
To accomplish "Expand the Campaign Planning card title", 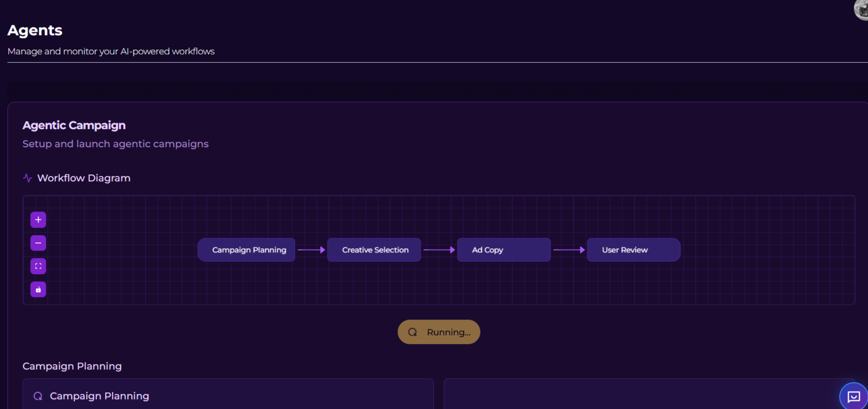I will (x=99, y=396).
